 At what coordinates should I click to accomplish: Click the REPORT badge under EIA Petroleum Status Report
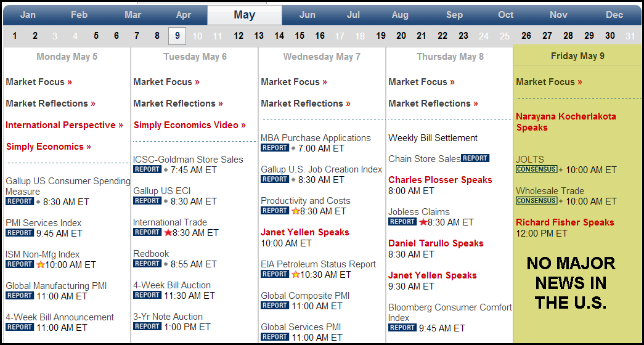275,274
